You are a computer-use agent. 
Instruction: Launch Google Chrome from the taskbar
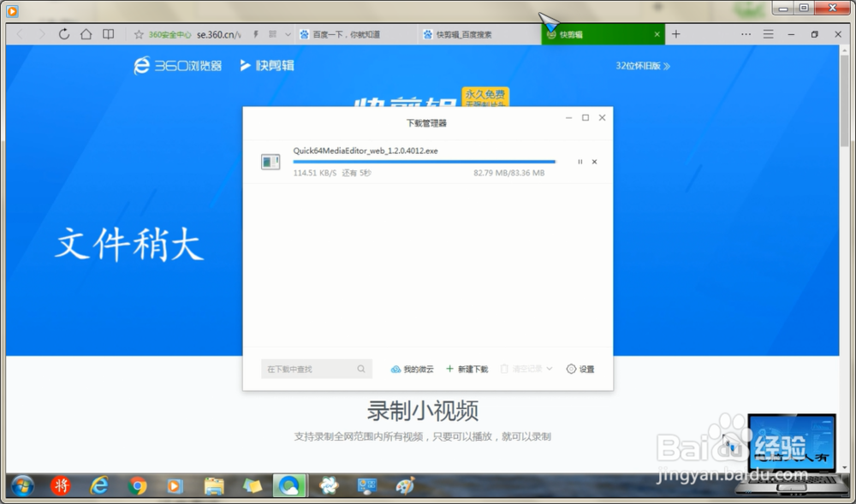tap(137, 485)
